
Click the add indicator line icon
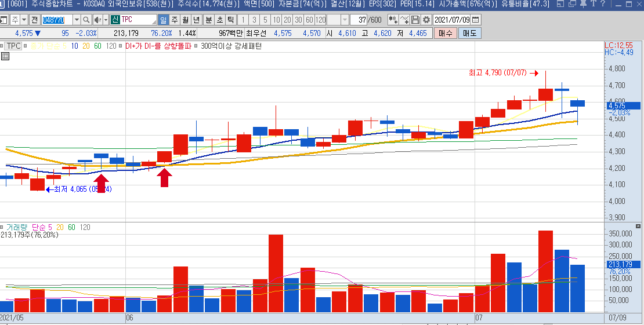(404, 20)
